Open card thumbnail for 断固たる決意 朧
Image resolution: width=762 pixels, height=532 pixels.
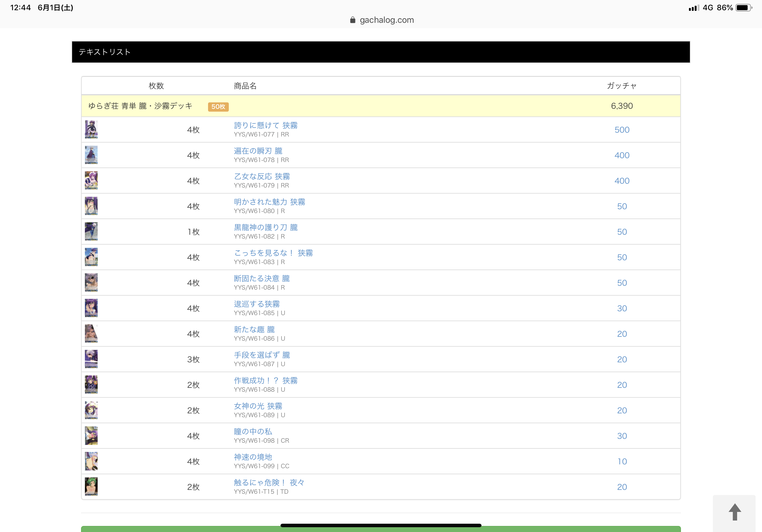pos(91,283)
